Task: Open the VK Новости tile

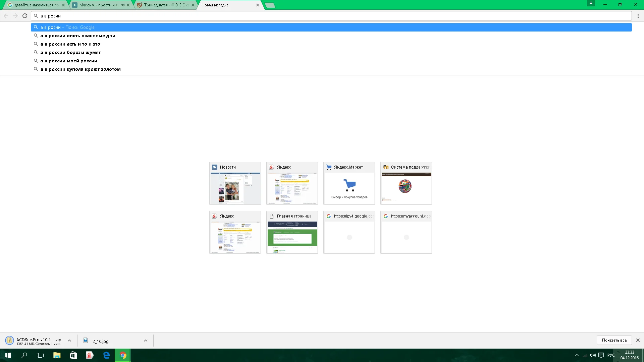Action: (235, 184)
